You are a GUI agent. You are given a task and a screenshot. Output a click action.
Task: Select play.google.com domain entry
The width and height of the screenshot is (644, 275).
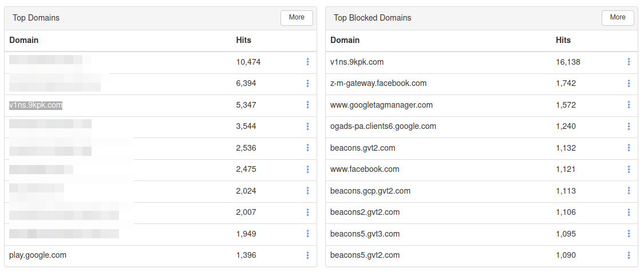click(x=38, y=255)
